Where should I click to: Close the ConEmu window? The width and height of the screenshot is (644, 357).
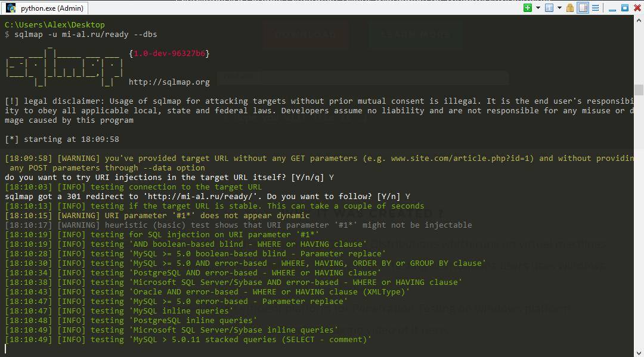click(x=637, y=8)
